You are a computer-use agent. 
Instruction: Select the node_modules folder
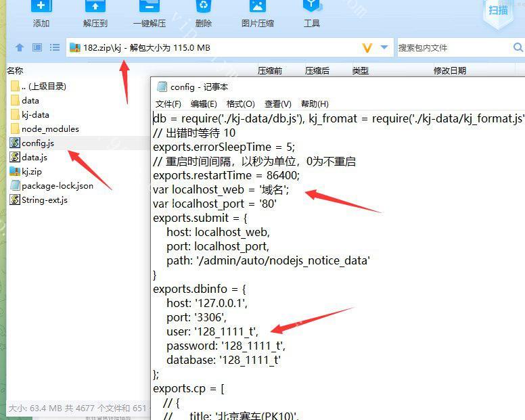49,129
